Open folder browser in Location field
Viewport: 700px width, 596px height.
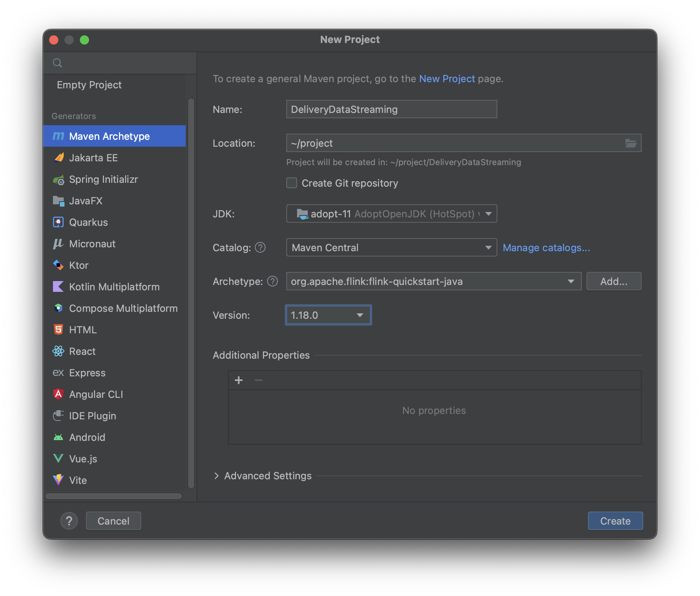point(631,143)
